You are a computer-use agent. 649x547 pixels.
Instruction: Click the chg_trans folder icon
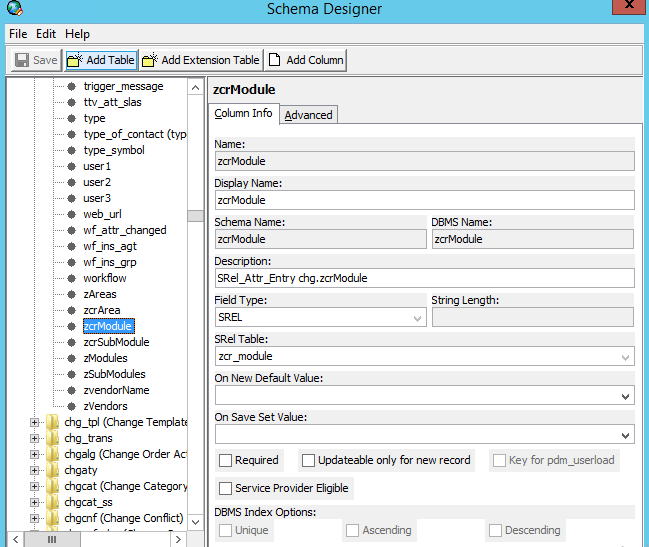52,438
